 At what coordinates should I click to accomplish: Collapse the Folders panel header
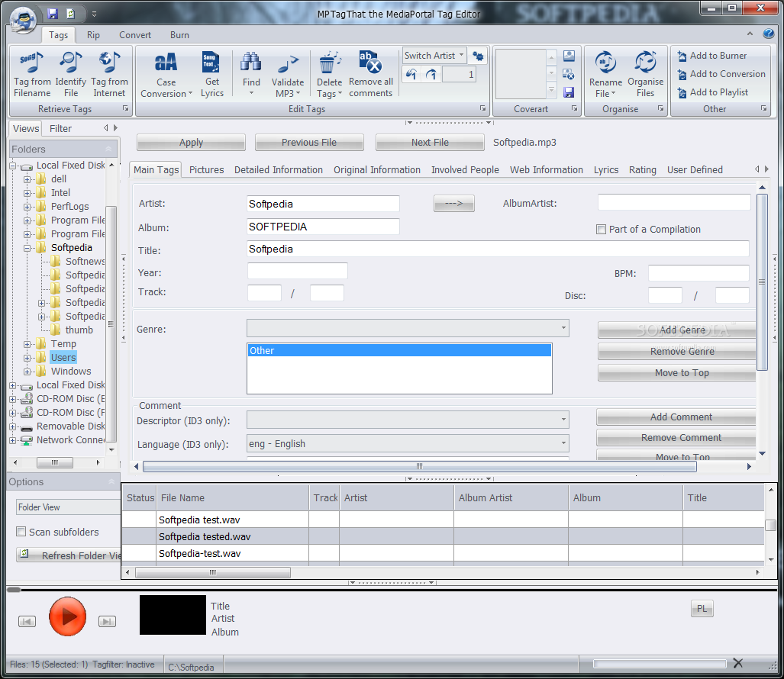[x=108, y=149]
